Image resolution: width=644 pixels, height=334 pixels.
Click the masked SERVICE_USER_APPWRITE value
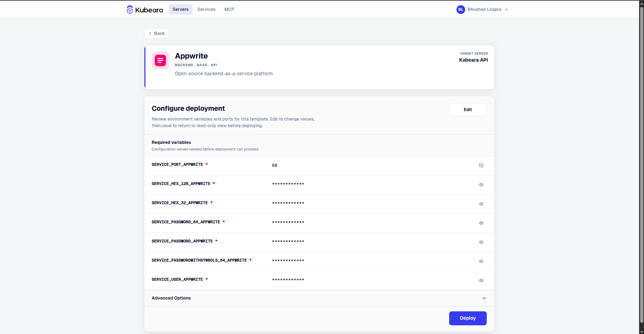pos(288,280)
